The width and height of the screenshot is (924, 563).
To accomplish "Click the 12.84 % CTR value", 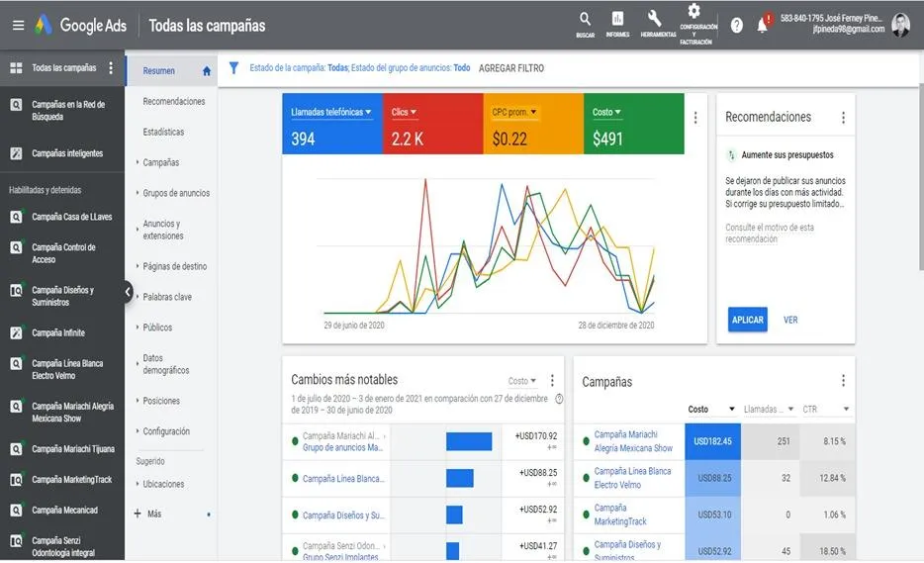I will pos(832,478).
